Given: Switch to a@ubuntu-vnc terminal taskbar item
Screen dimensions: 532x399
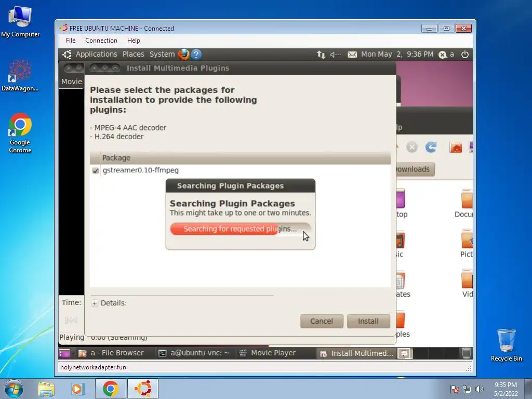Looking at the screenshot, I should point(195,353).
